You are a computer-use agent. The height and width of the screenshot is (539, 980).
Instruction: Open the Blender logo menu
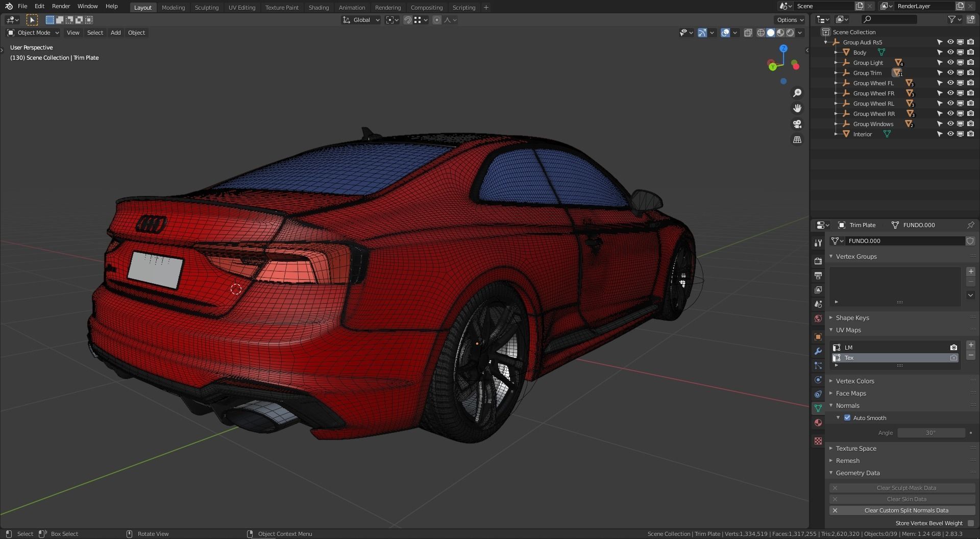coord(9,7)
